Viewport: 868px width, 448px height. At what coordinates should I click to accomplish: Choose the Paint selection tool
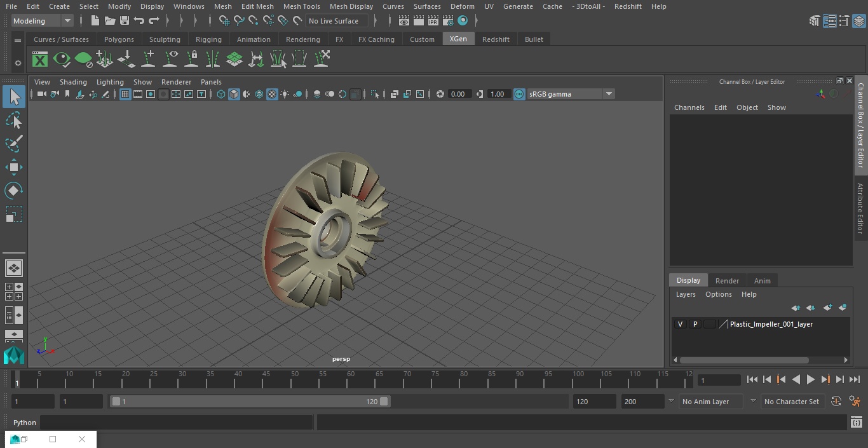pos(14,144)
